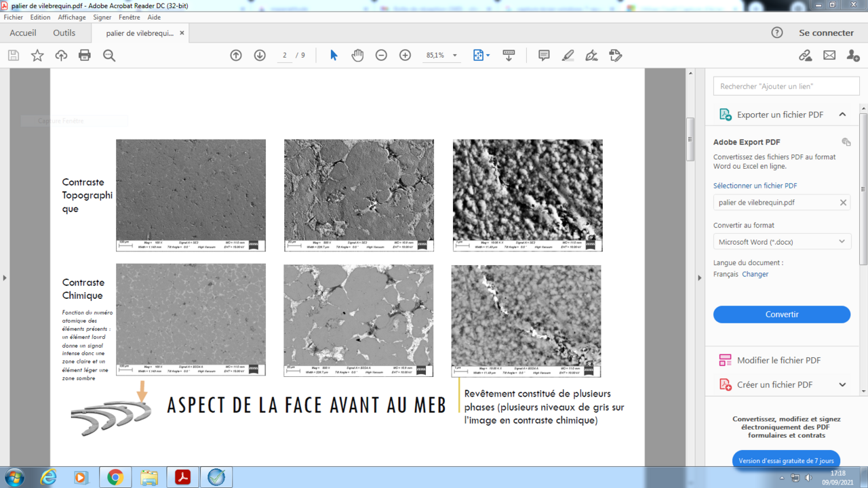
Task: Open Internet Explorer from taskbar
Action: pyautogui.click(x=48, y=477)
